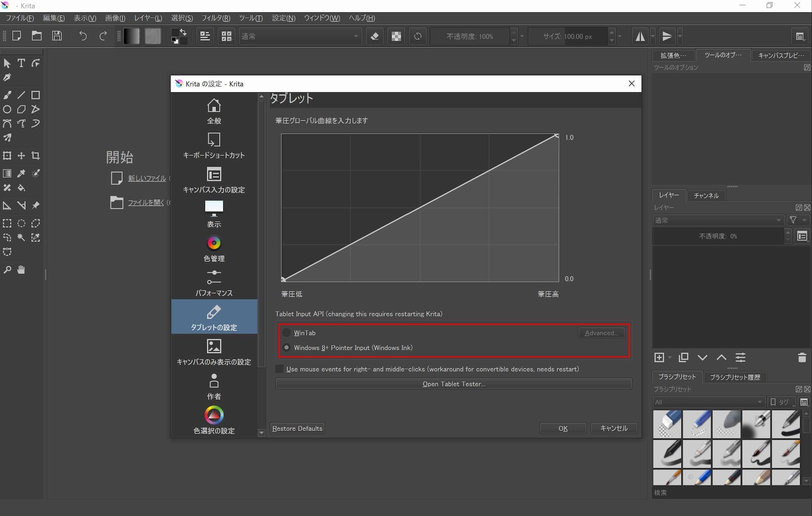Select the Crop tool
The width and height of the screenshot is (812, 516).
[x=36, y=156]
